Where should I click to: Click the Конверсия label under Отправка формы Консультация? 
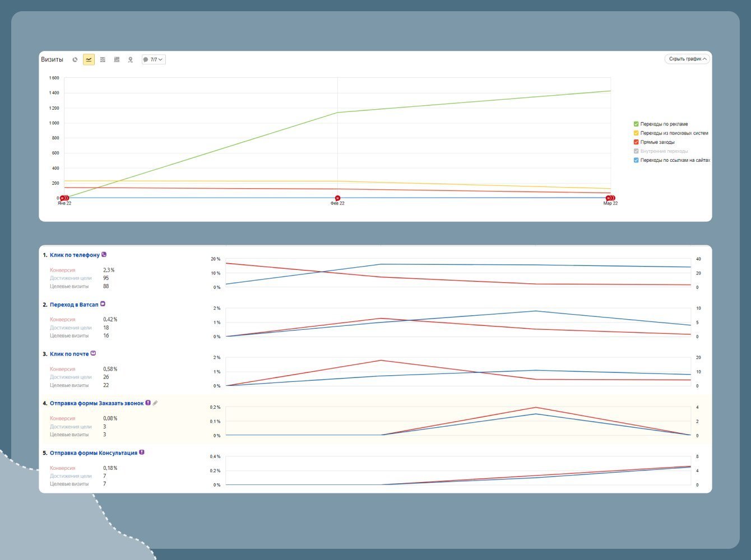62,468
